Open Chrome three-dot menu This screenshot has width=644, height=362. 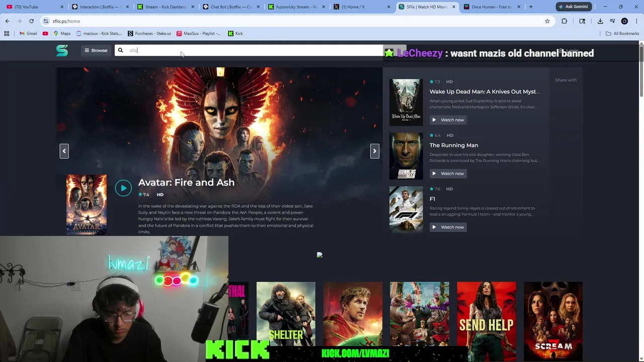click(x=636, y=21)
